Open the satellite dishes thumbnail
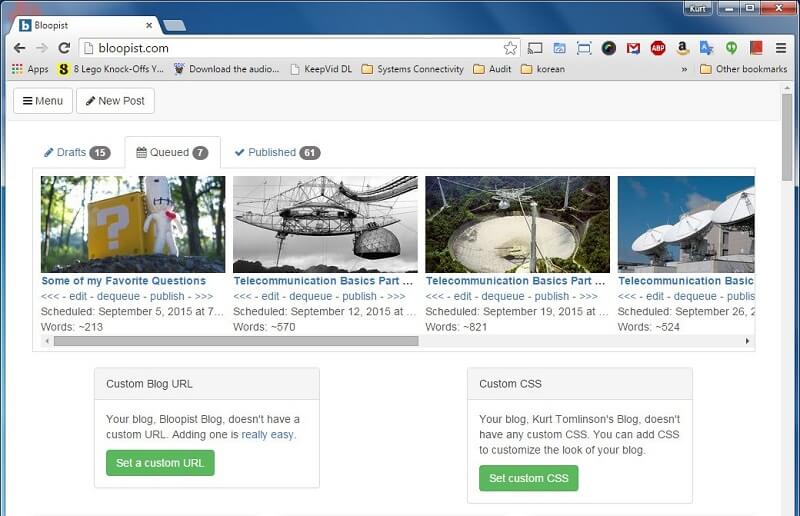 click(x=686, y=224)
